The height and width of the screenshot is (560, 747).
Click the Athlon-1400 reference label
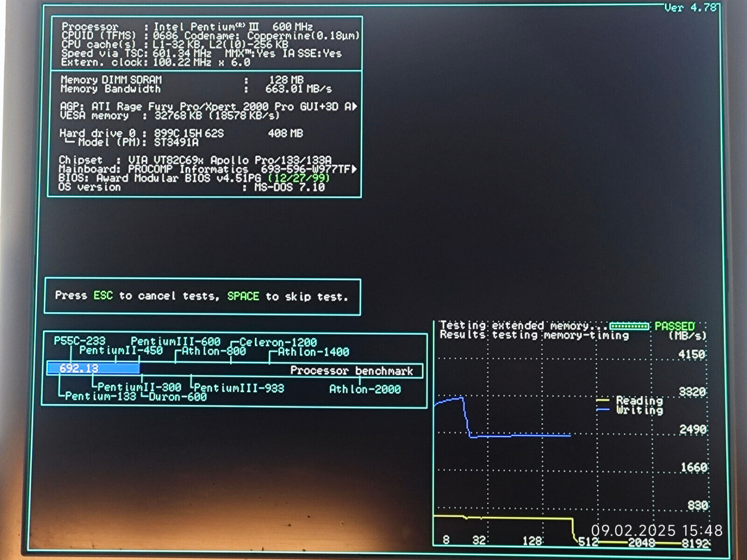(313, 352)
